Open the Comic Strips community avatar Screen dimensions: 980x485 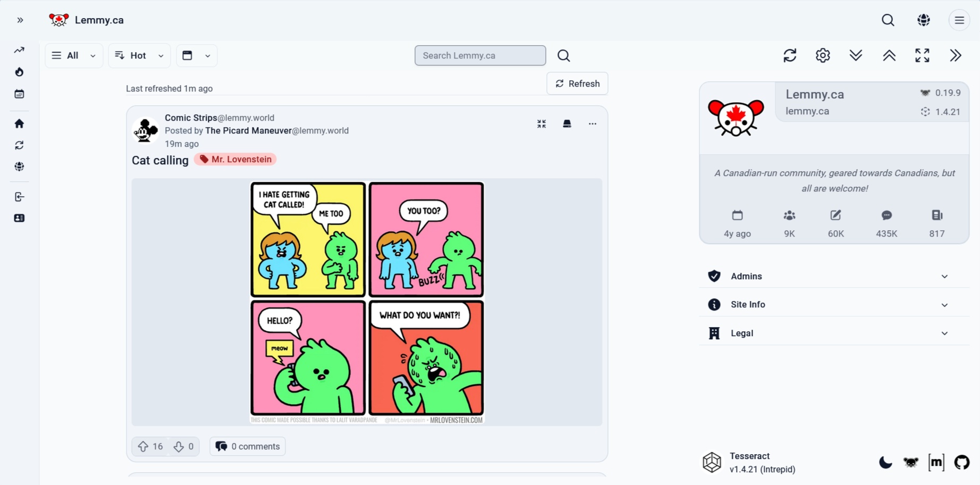(145, 130)
